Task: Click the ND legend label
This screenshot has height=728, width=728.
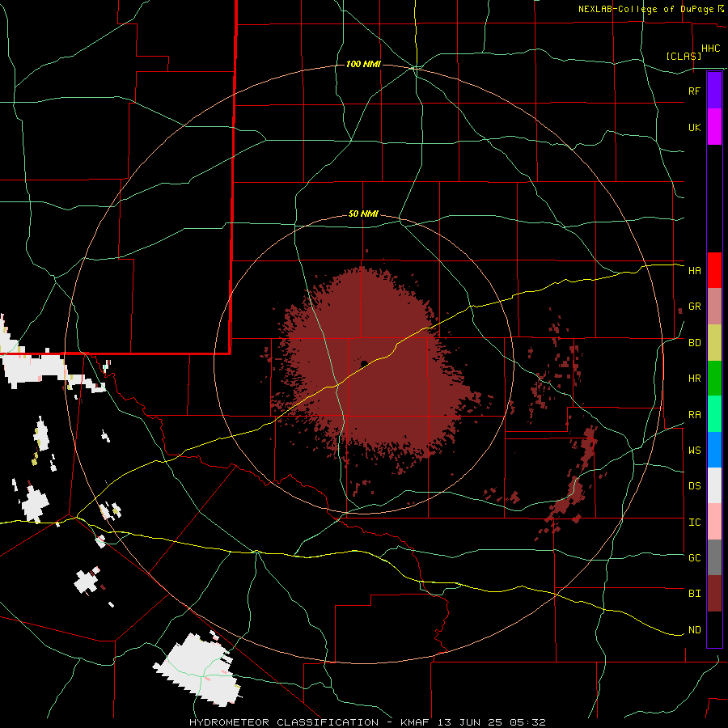Action: (x=694, y=630)
